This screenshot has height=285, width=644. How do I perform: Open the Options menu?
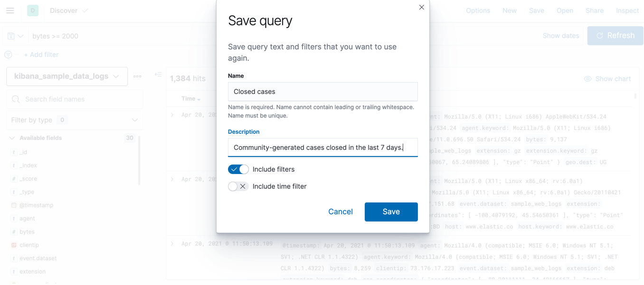click(x=478, y=10)
